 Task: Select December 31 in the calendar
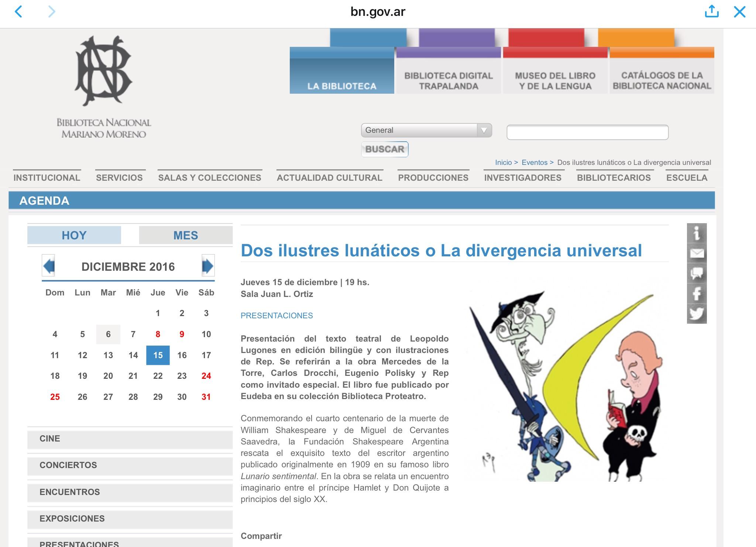pyautogui.click(x=206, y=397)
